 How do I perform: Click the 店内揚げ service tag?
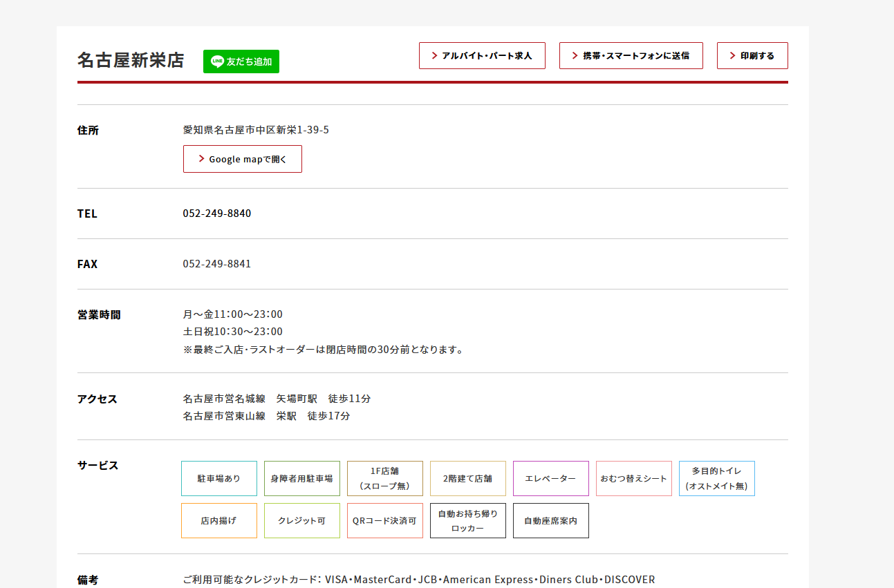[219, 521]
